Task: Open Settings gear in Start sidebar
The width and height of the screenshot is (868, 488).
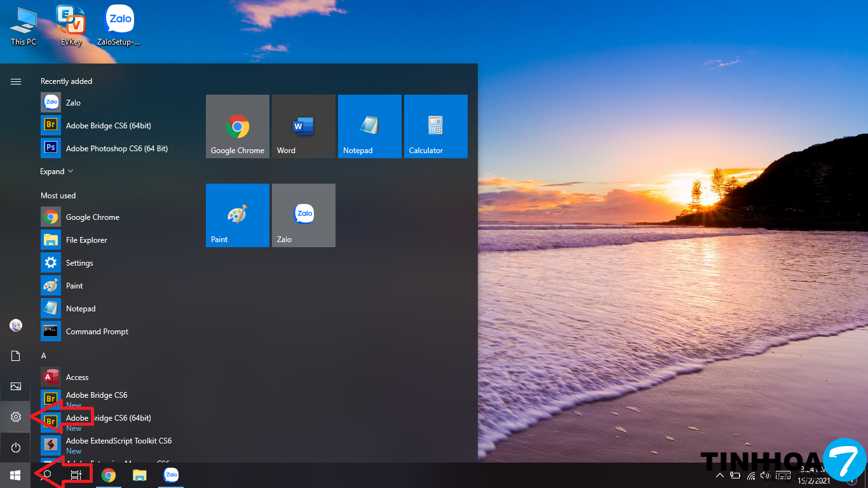Action: click(16, 417)
